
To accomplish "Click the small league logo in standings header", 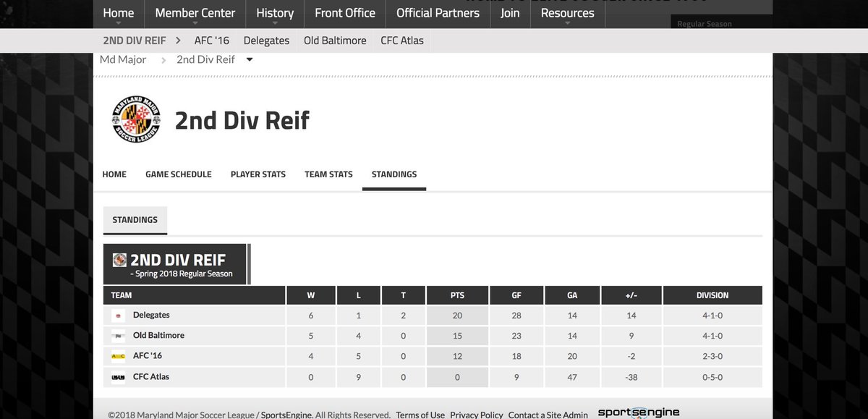I will tap(119, 260).
